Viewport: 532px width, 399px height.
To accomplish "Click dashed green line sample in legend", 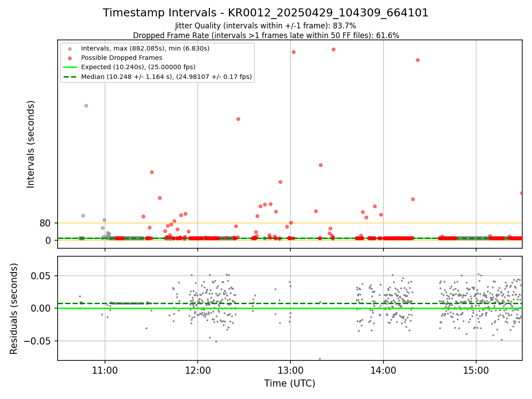I will (70, 77).
